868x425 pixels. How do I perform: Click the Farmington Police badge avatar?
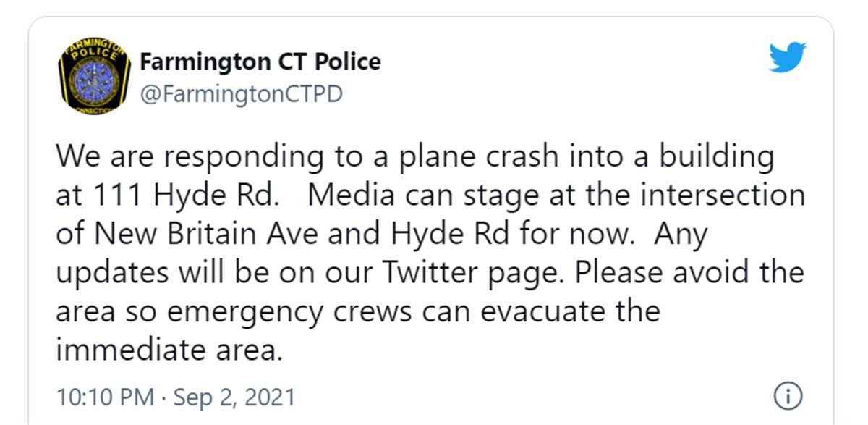click(93, 77)
